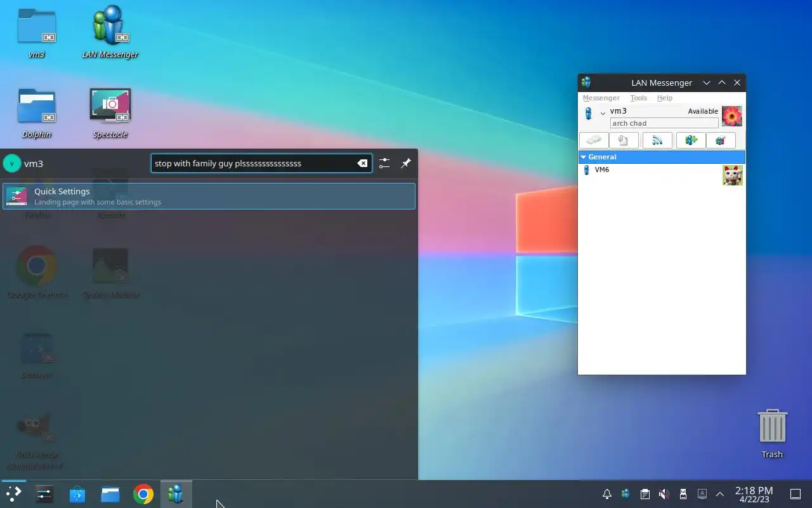812x508 pixels.
Task: Pin the application launcher open
Action: 406,163
